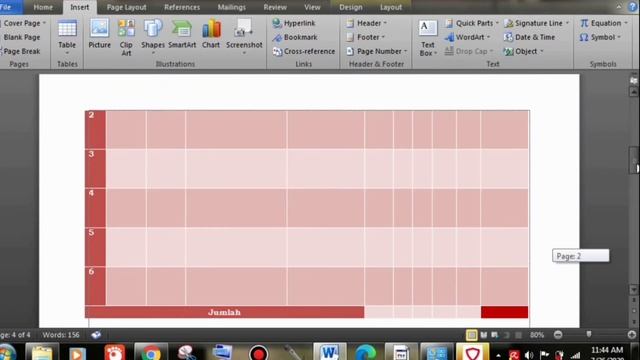640x360 pixels.
Task: Switch to Print Layout view
Action: 471,335
